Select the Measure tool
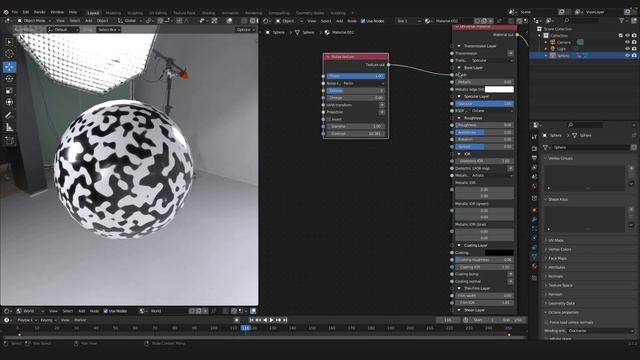Image resolution: width=640 pixels, height=360 pixels. (9, 127)
